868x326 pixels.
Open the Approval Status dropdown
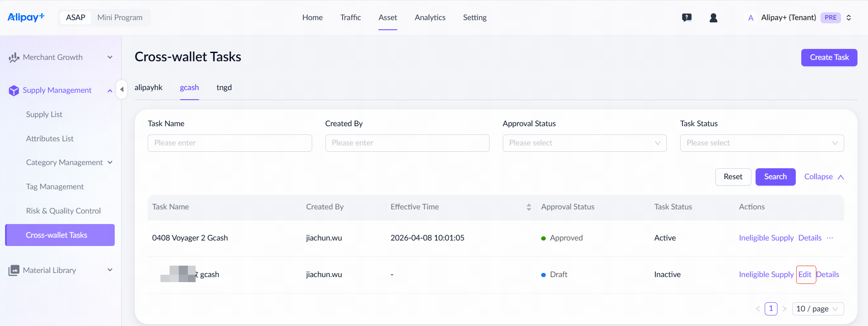pos(584,143)
